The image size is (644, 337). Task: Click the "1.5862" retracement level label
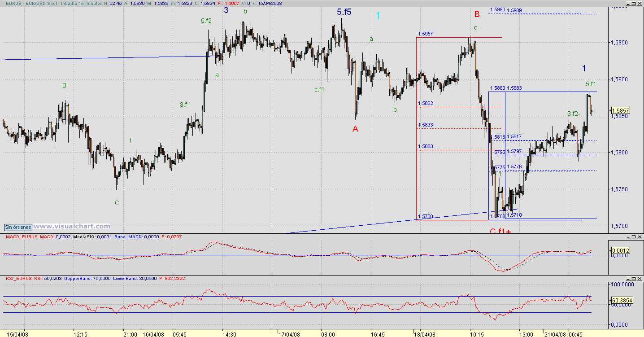click(425, 104)
